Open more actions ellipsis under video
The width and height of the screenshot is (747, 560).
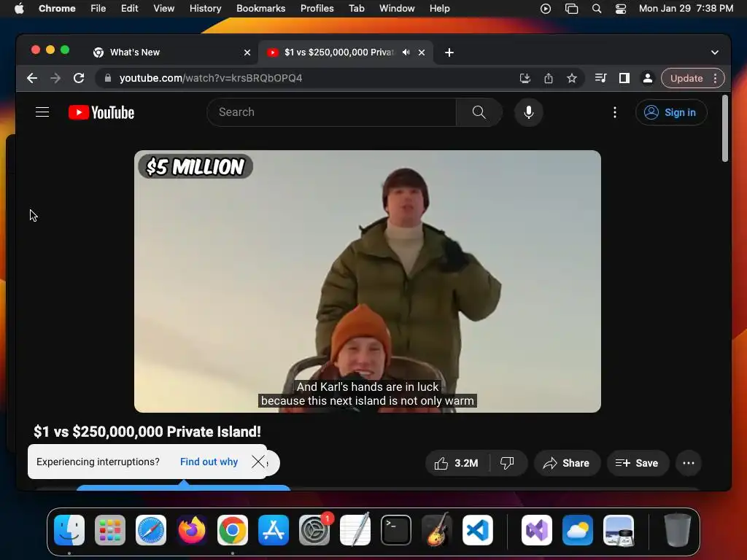(x=689, y=463)
